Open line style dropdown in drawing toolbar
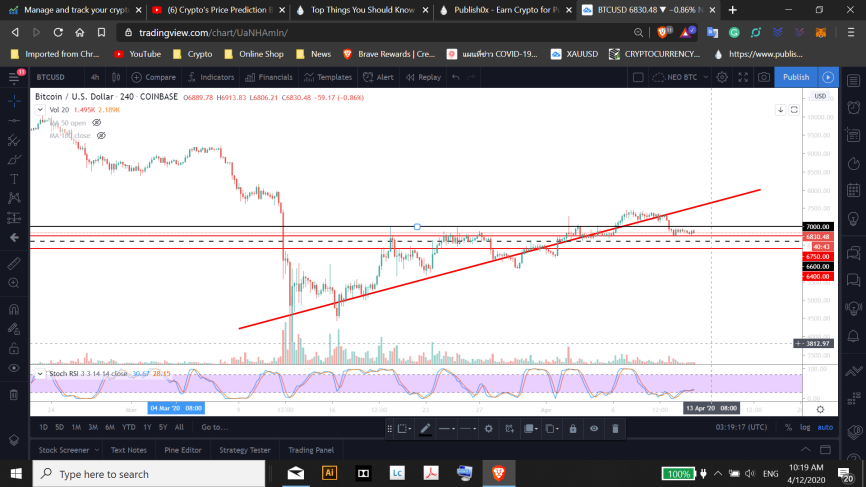This screenshot has height=487, width=866. pos(468,429)
